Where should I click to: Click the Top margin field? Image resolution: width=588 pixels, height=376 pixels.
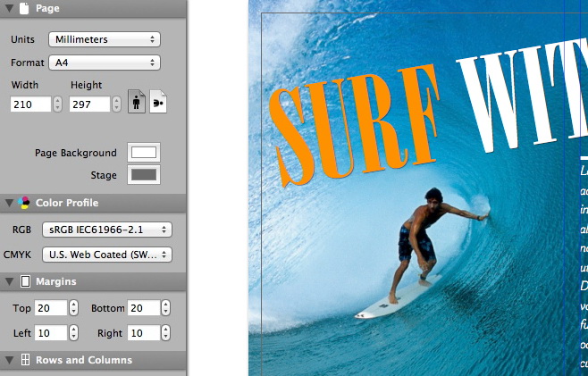pyautogui.click(x=51, y=308)
